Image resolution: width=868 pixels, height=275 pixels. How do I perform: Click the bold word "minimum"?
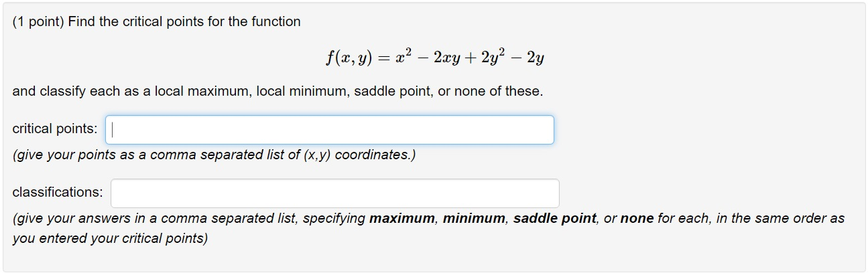coord(475,219)
